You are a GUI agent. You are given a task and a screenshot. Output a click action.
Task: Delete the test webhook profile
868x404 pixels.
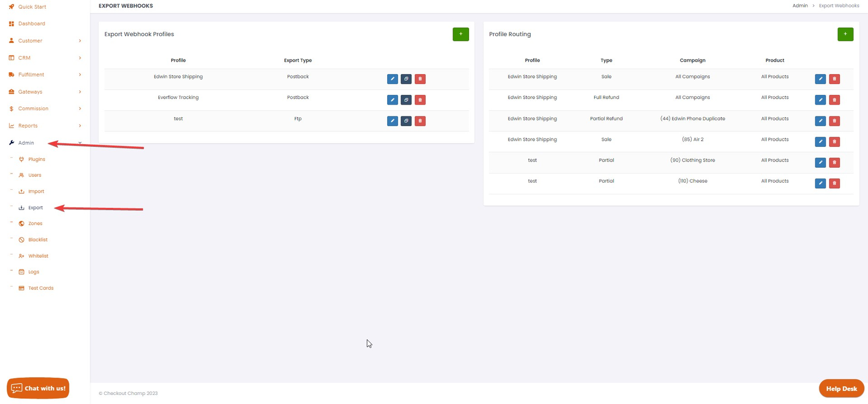[x=420, y=120]
